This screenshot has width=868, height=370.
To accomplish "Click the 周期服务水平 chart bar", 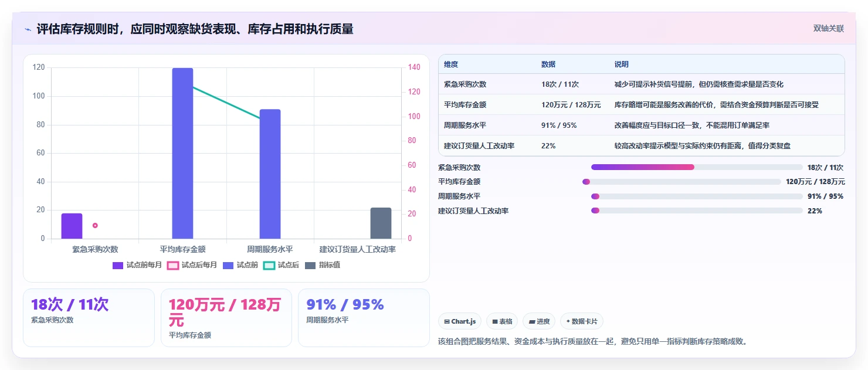I will pos(270,174).
